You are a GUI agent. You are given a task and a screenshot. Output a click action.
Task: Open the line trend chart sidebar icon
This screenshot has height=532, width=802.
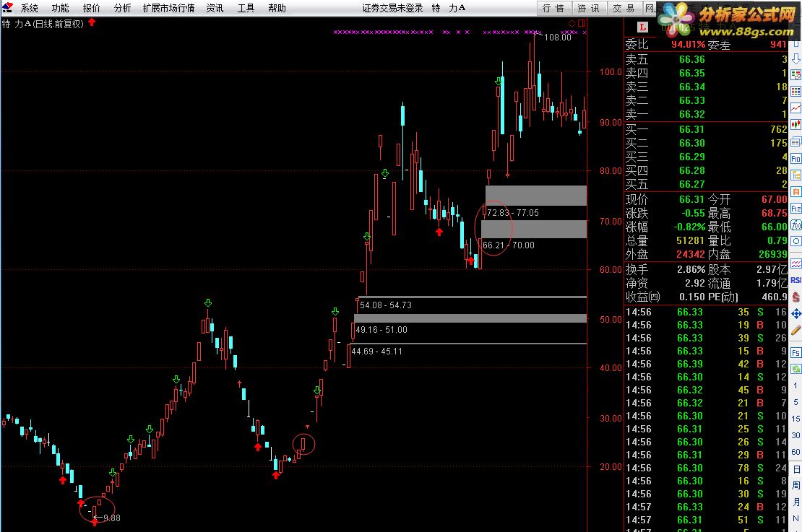pyautogui.click(x=796, y=108)
